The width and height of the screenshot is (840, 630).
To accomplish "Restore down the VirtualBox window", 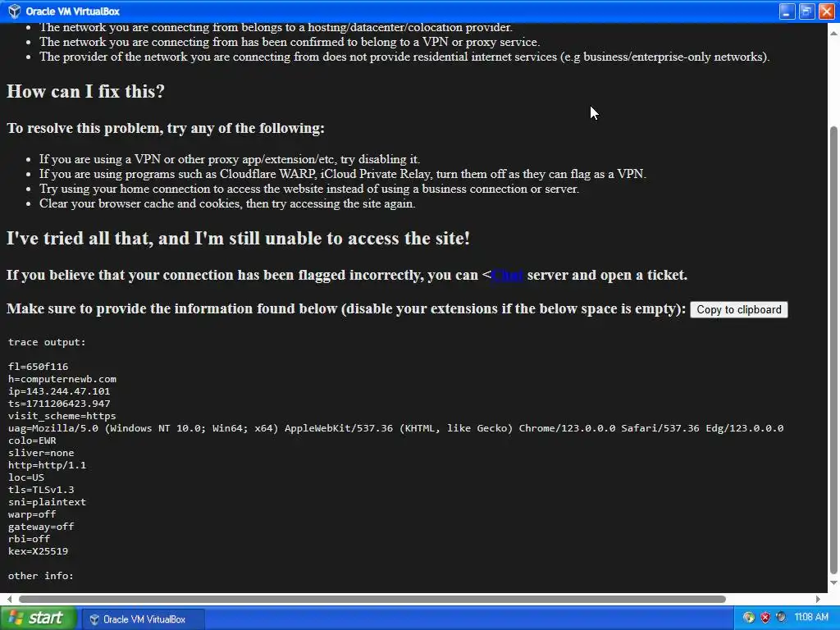I will [807, 11].
